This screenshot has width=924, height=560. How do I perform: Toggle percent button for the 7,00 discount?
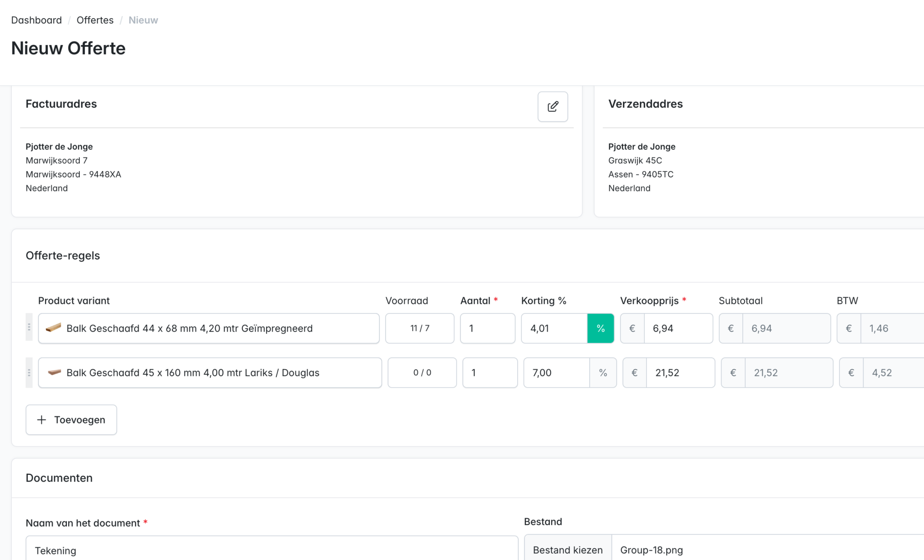click(x=603, y=373)
